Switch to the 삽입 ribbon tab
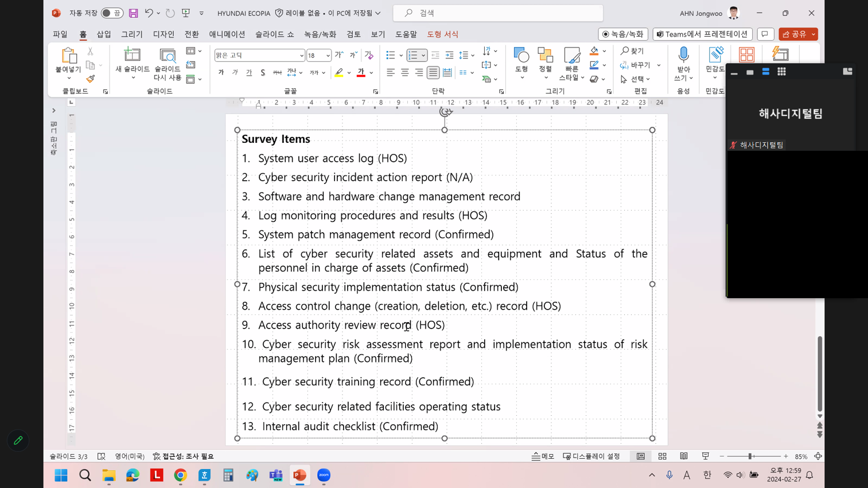This screenshot has height=488, width=868. tap(104, 34)
